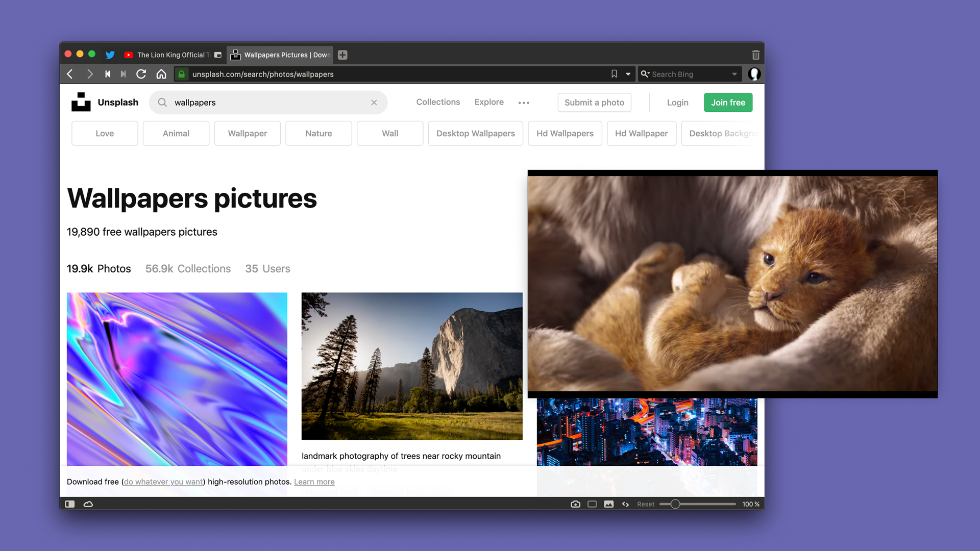Select the Animal tag

(x=176, y=133)
